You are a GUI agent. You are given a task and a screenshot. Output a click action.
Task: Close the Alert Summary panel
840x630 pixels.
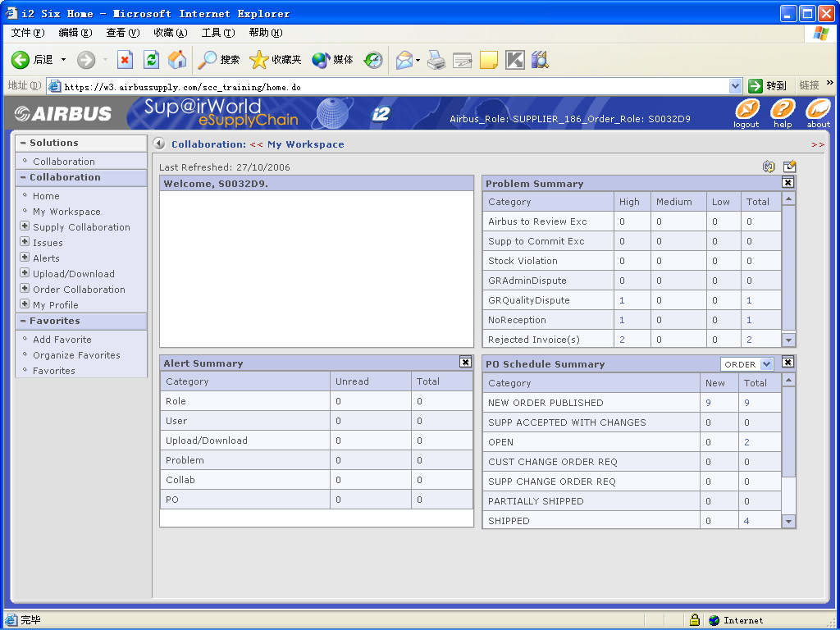tap(466, 362)
